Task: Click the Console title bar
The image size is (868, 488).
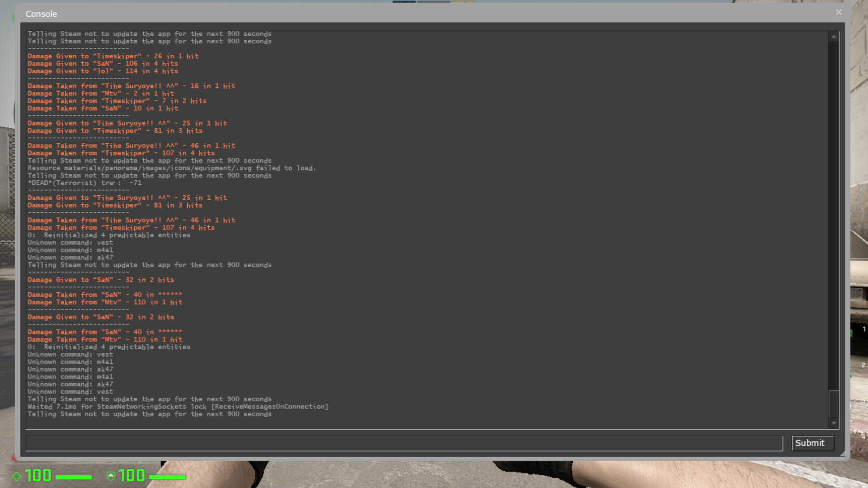Action: coord(41,14)
